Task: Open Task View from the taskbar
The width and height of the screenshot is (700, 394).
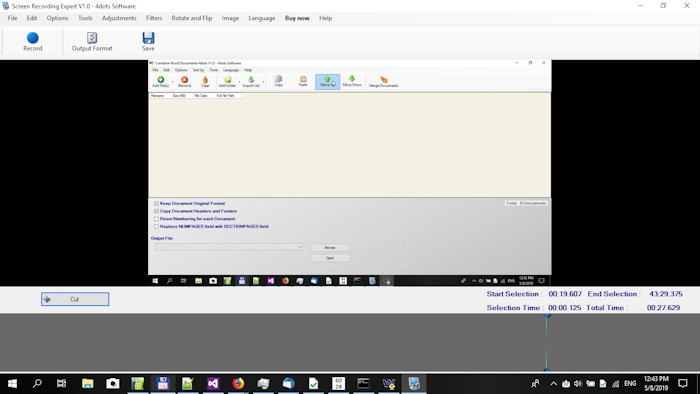Action: [62, 383]
